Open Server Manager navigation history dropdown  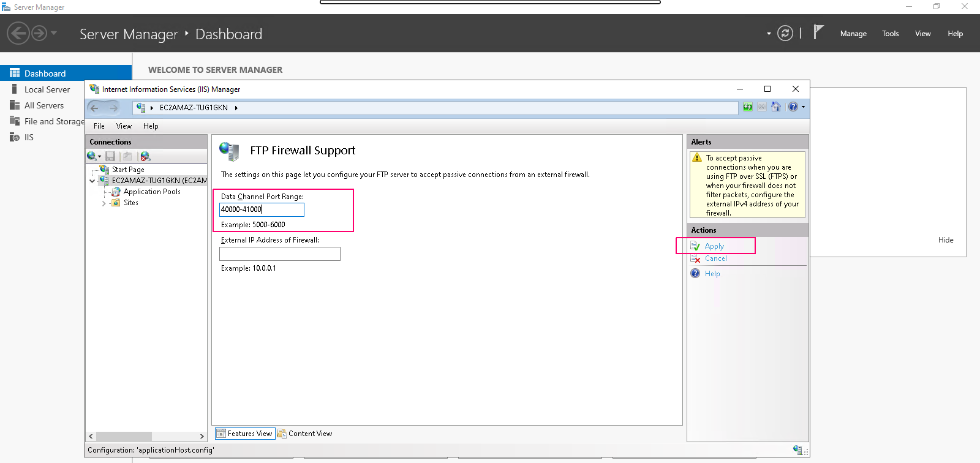click(54, 33)
